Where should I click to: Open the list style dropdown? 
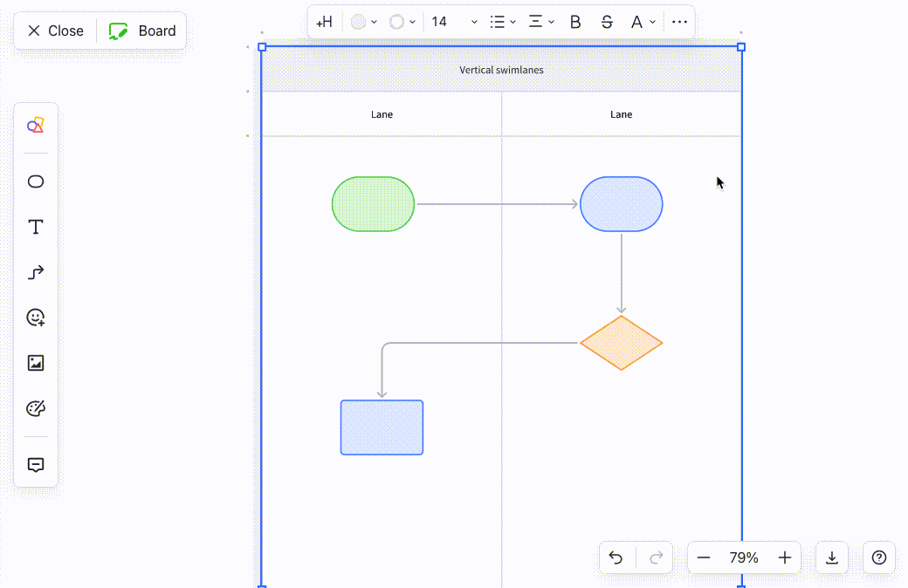tap(502, 22)
